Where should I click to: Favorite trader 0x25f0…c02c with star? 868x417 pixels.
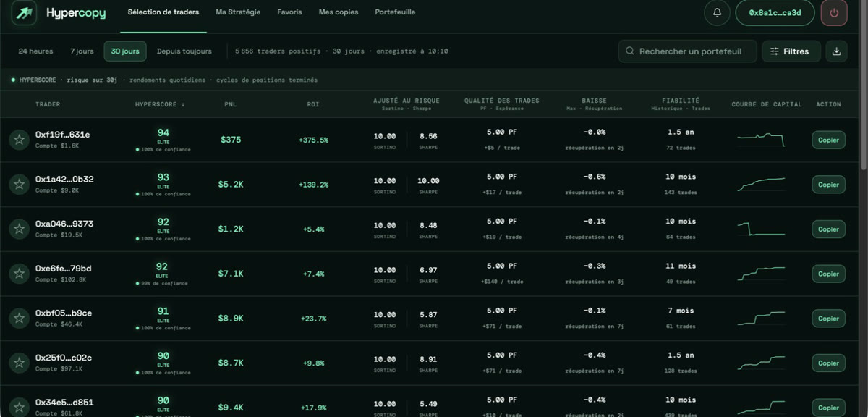point(20,363)
